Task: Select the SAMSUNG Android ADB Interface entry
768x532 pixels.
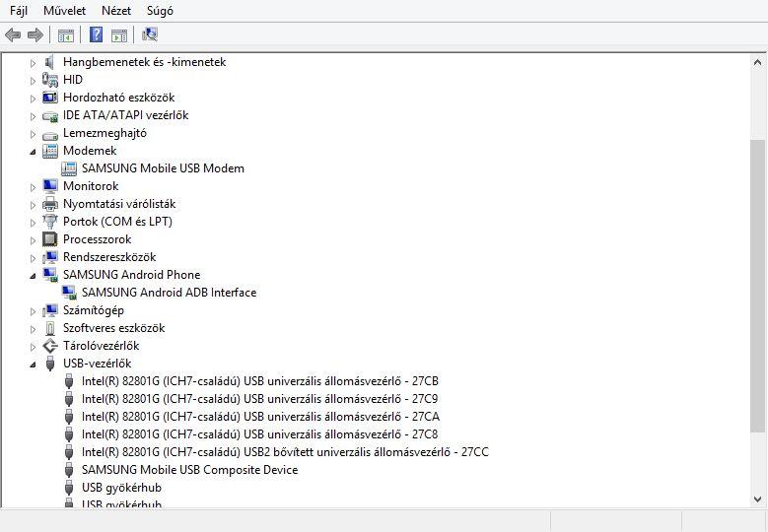Action: [169, 293]
